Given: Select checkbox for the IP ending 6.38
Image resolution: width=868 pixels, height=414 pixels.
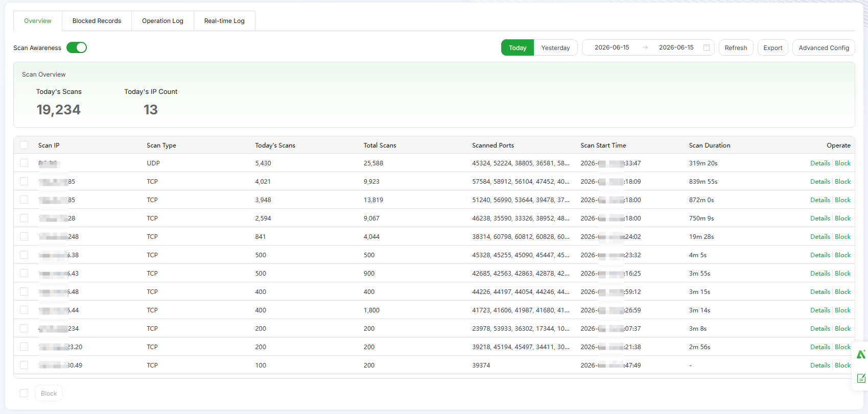Looking at the screenshot, I should tap(24, 255).
